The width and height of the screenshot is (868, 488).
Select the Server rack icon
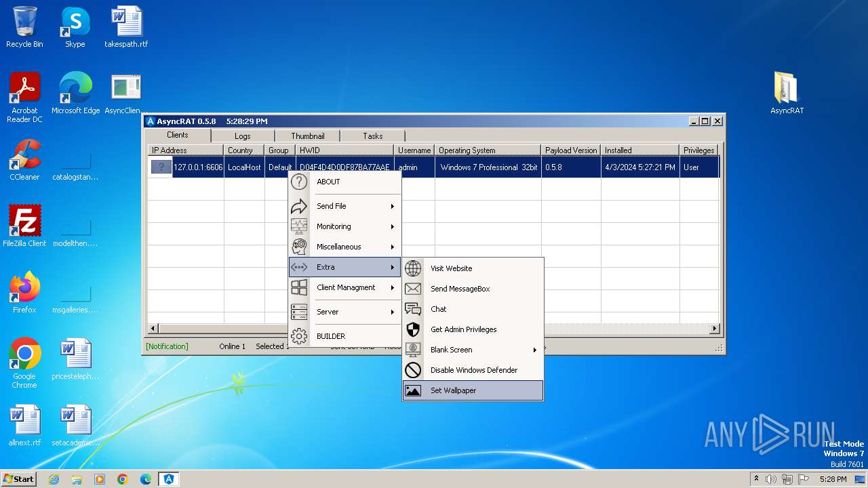click(x=299, y=312)
